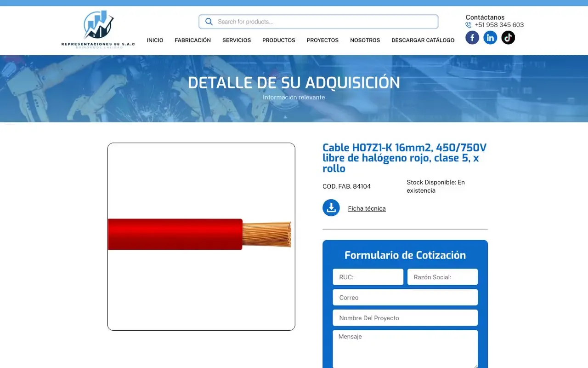Click the RUC input field
This screenshot has width=588, height=368.
(368, 277)
